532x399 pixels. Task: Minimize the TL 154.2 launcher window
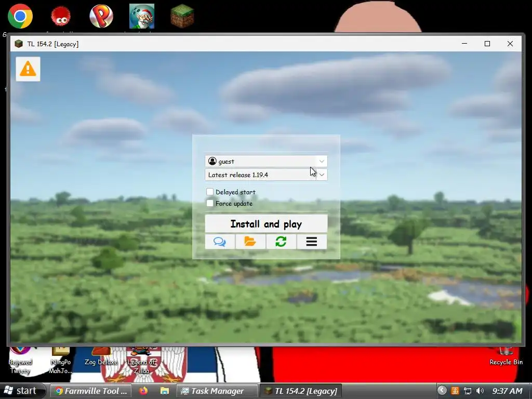[x=464, y=44]
